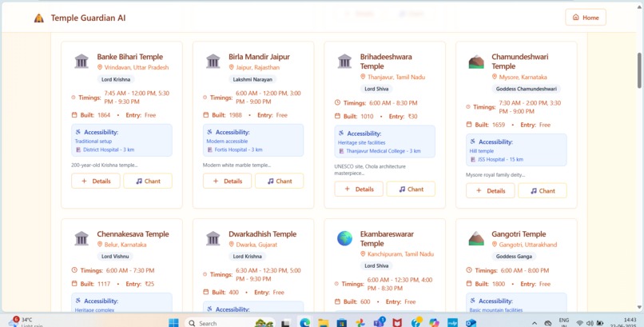Click the scrollbar down arrow
The image size is (644, 327).
pos(639,307)
